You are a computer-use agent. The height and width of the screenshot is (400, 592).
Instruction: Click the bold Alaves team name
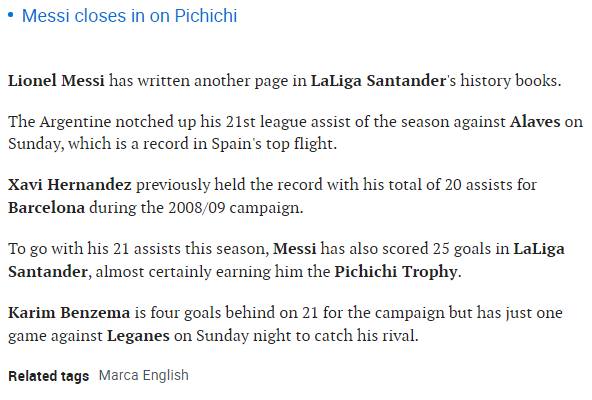point(535,122)
